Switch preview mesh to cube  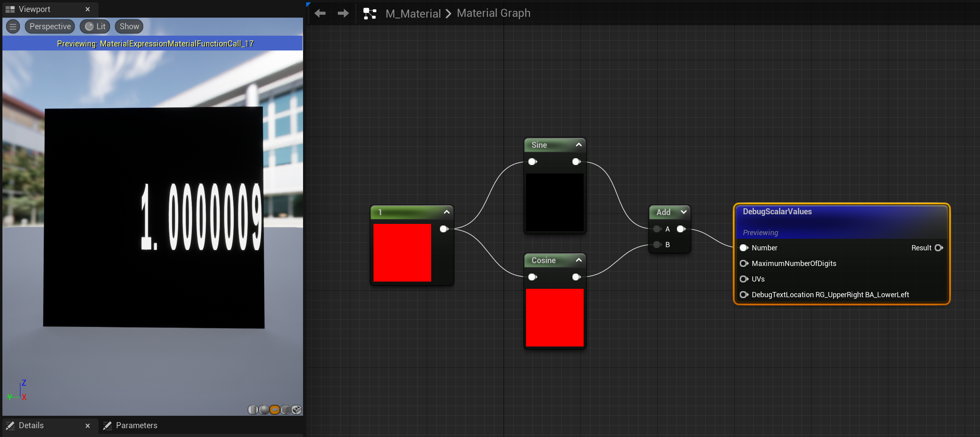[x=285, y=409]
